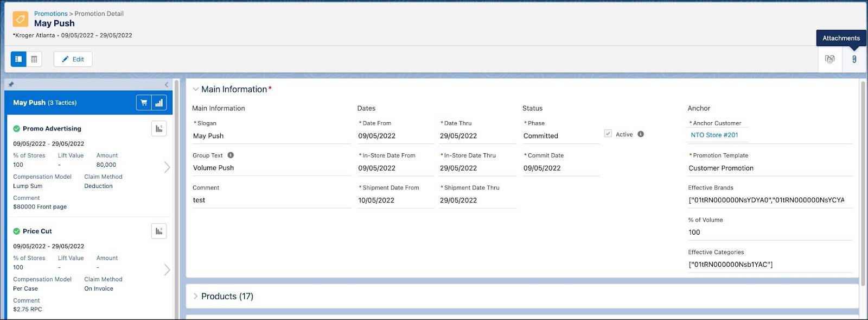Open the Attachments paperclip icon
The height and width of the screenshot is (320, 868).
(x=854, y=59)
